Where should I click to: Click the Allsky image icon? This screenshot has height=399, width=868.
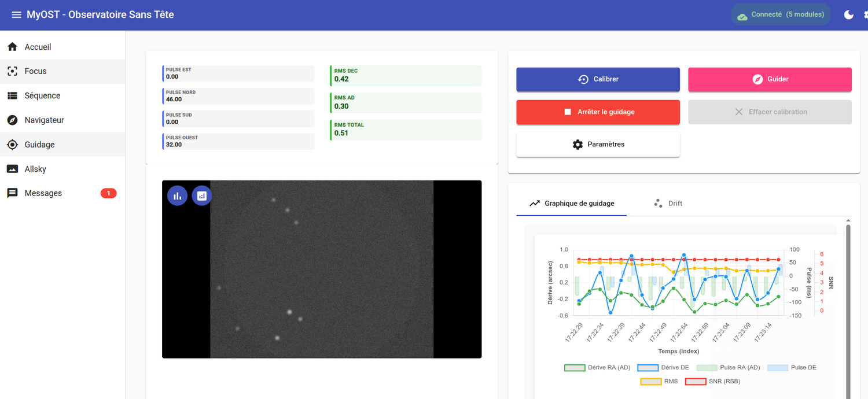[x=12, y=169]
